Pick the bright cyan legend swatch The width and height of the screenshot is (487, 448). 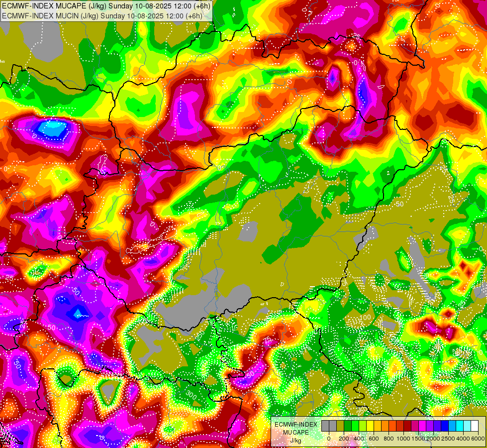460,426
